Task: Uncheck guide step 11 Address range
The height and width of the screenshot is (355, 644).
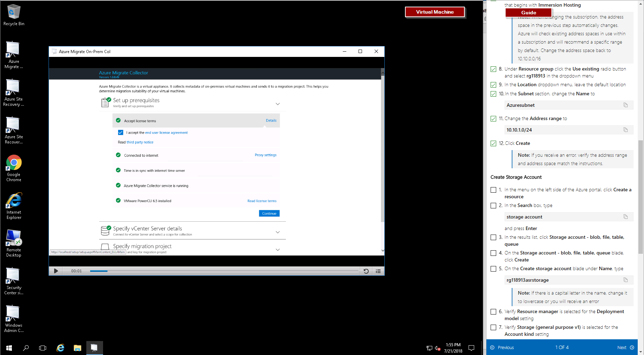Action: (x=493, y=119)
